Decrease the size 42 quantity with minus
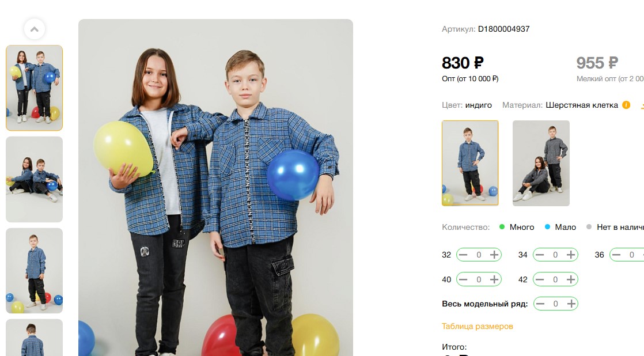The width and height of the screenshot is (644, 356). point(540,279)
